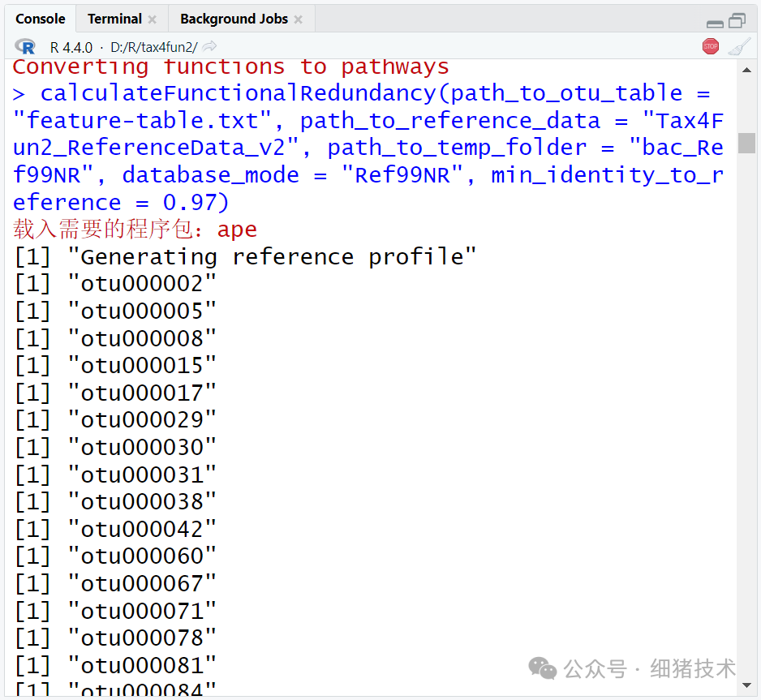Image resolution: width=761 pixels, height=700 pixels.
Task: Open the working directory via the arrow icon
Action: 209,46
